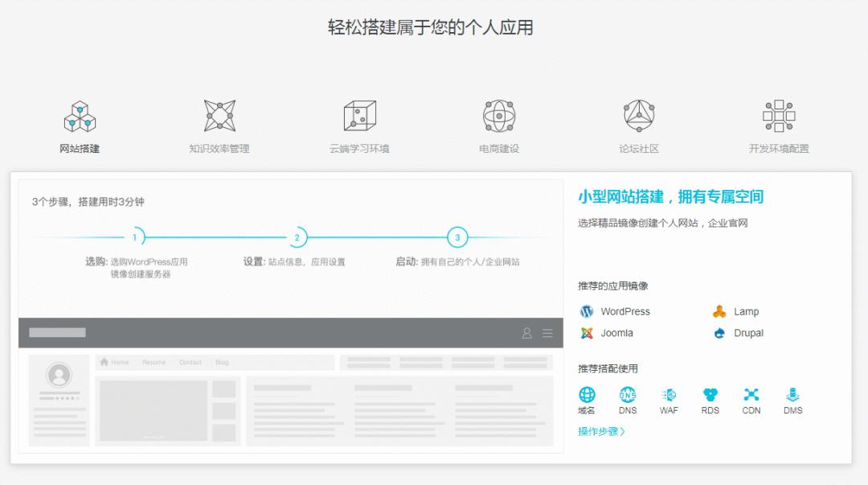
Task: Click the search bar in website preview
Action: point(55,332)
